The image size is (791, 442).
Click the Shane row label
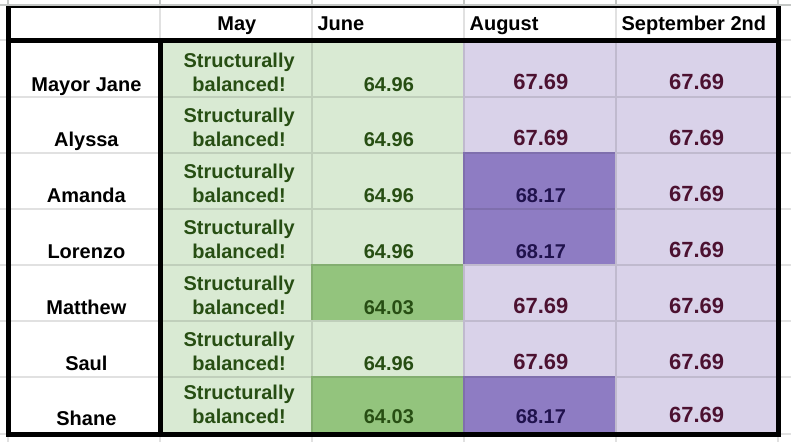(x=86, y=419)
